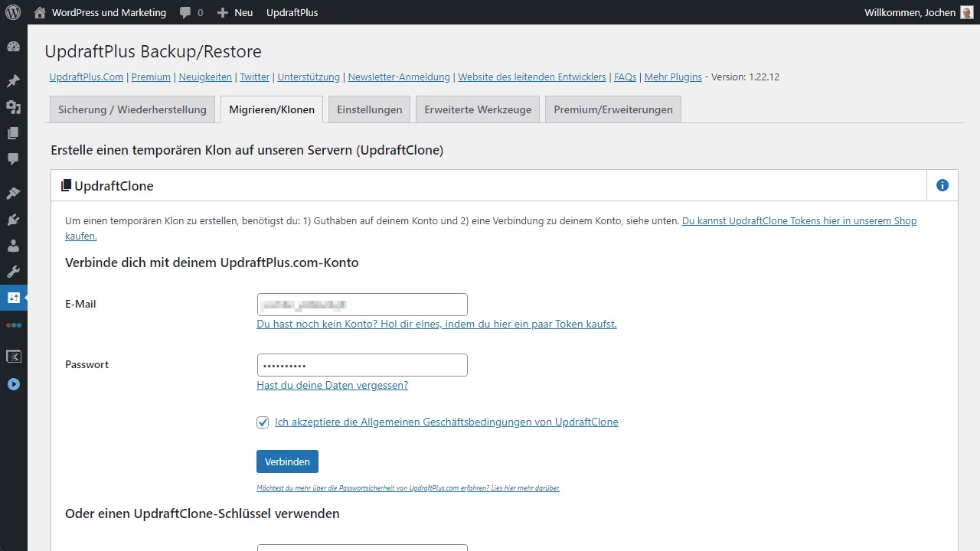Open the Premium/Erweiterungen tab
Viewport: 980px width, 551px height.
[x=613, y=109]
